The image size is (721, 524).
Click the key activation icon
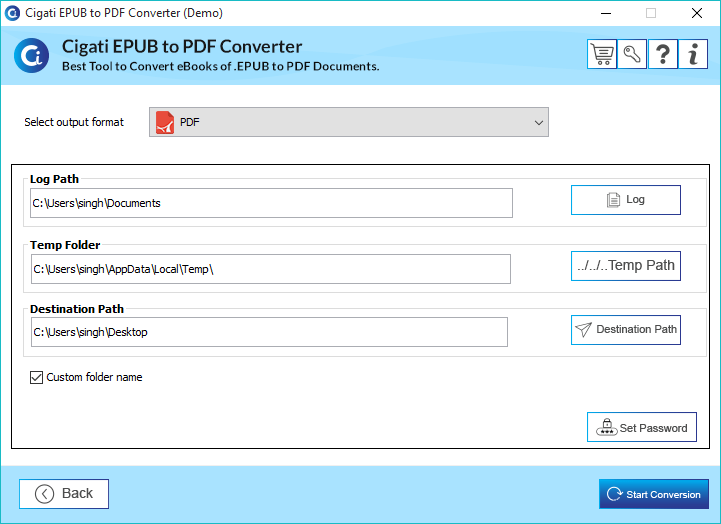coord(632,54)
